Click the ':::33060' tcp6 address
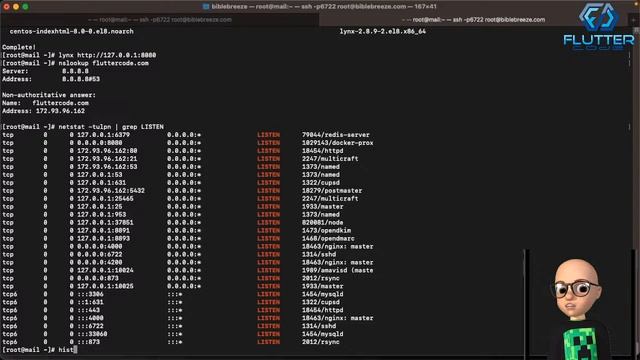Image resolution: width=640 pixels, height=360 pixels. [x=92, y=334]
